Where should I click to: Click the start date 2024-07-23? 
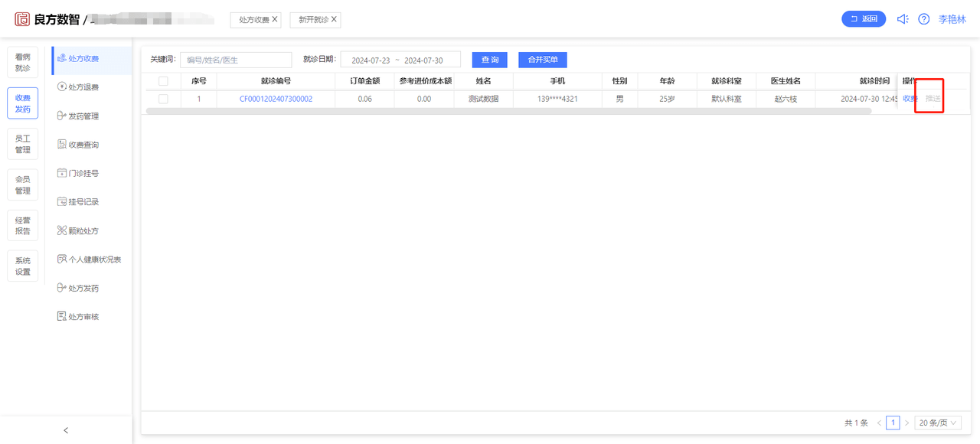click(x=371, y=60)
